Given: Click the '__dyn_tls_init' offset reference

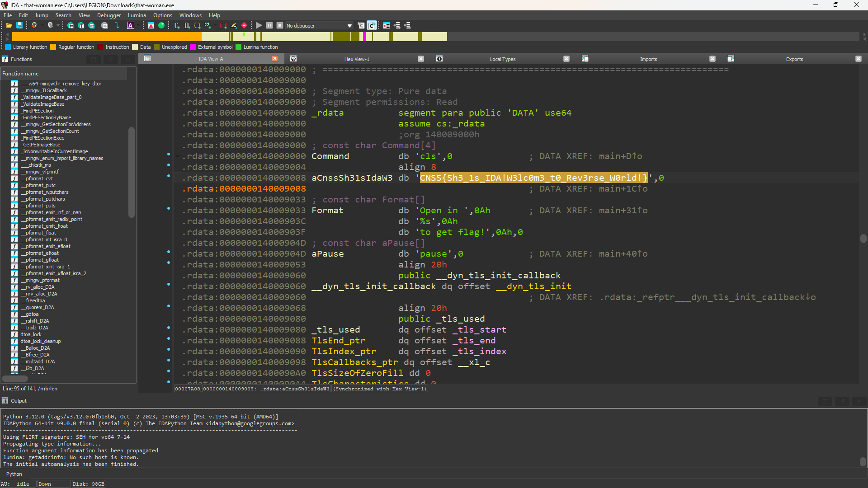Looking at the screenshot, I should [x=533, y=286].
